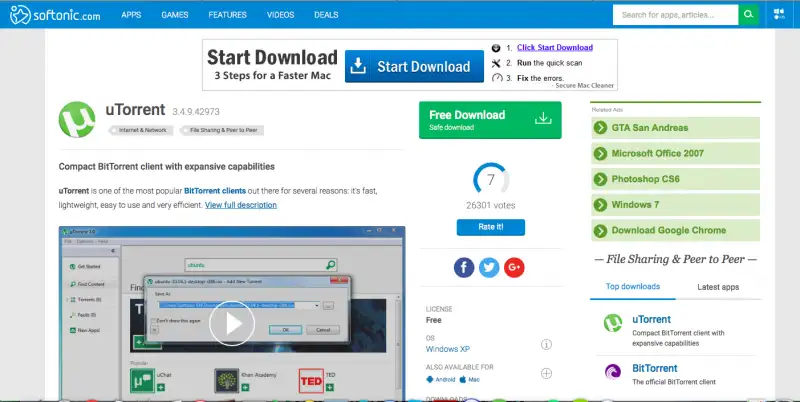Share on Twitter icon
Image resolution: width=800 pixels, height=402 pixels.
point(489,267)
